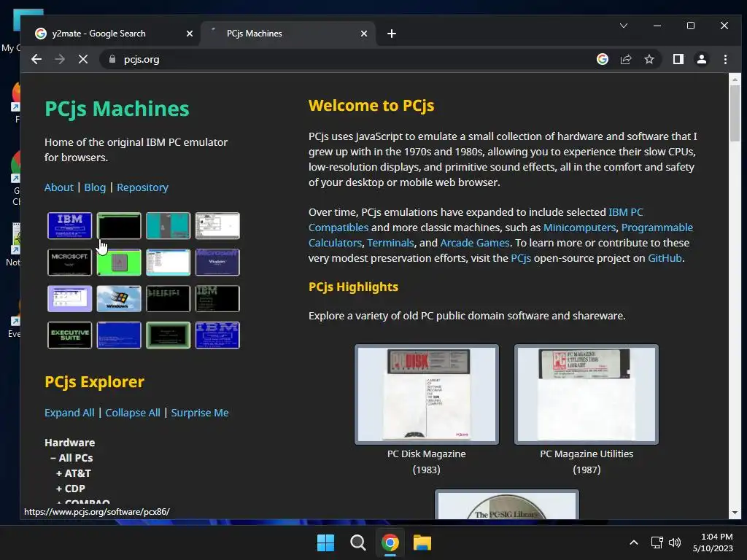Image resolution: width=747 pixels, height=560 pixels.
Task: Open the teal and gray game thumbnail
Action: pos(169,226)
